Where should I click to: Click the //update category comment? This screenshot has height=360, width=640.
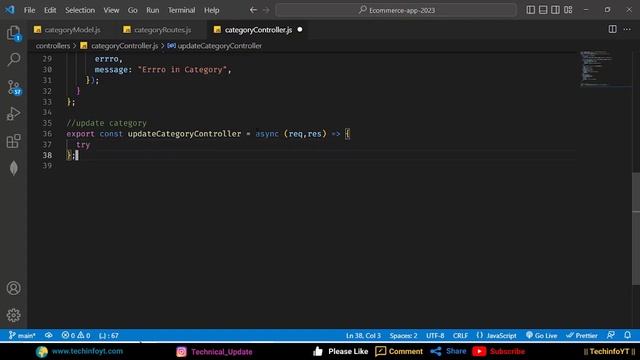click(x=107, y=123)
